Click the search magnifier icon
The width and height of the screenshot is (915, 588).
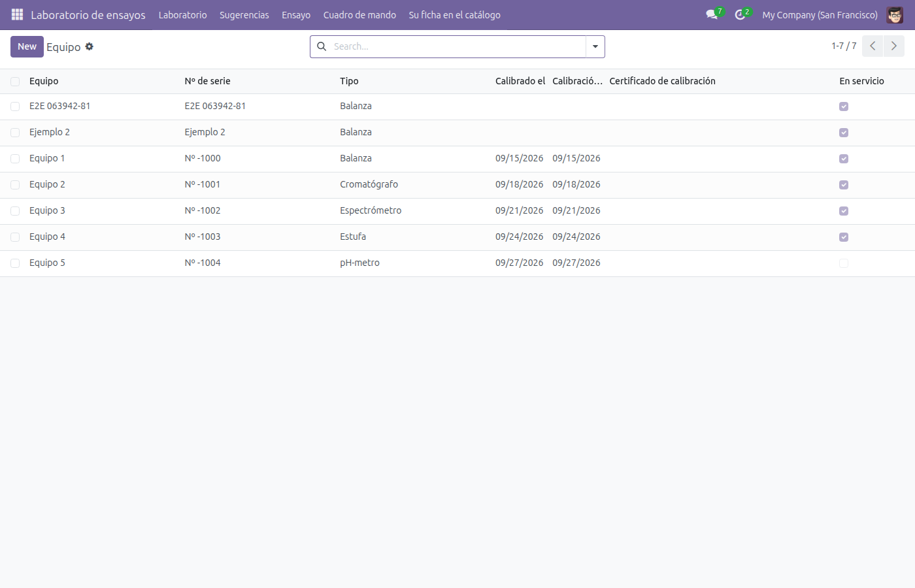click(322, 46)
